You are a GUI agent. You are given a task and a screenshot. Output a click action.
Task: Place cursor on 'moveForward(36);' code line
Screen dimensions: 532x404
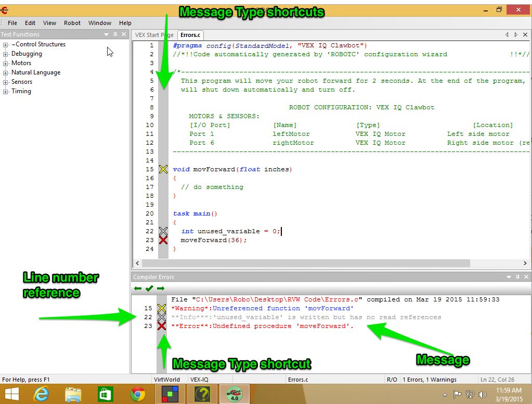click(214, 240)
